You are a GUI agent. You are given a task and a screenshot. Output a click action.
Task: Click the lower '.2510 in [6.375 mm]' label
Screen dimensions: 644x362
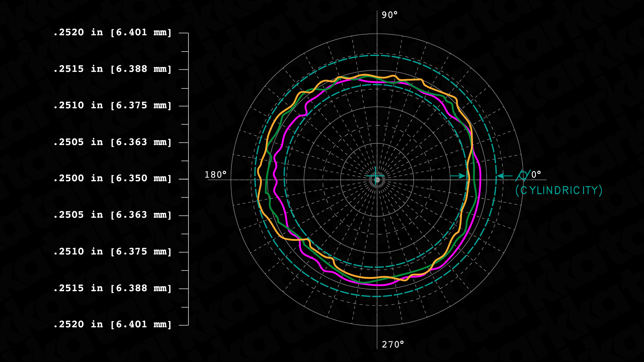[113, 252]
